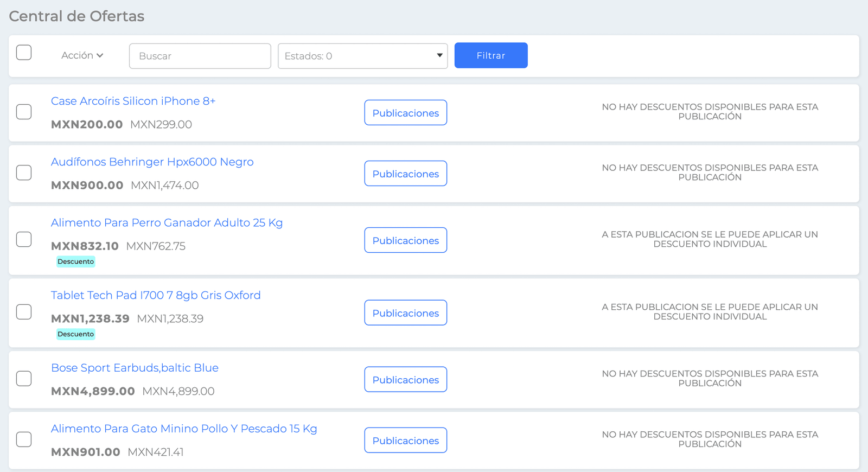868x472 pixels.
Task: Click Descuento badge under Tablet Tech Pad
Action: [76, 334]
